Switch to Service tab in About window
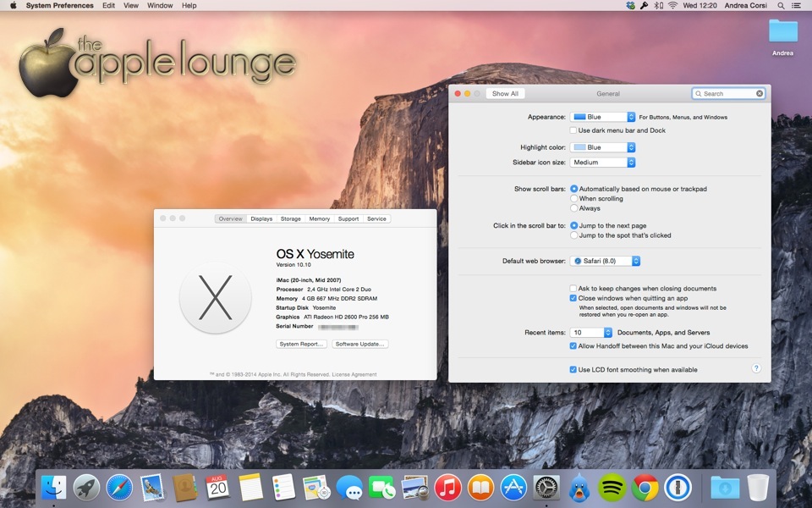812x508 pixels. (376, 218)
